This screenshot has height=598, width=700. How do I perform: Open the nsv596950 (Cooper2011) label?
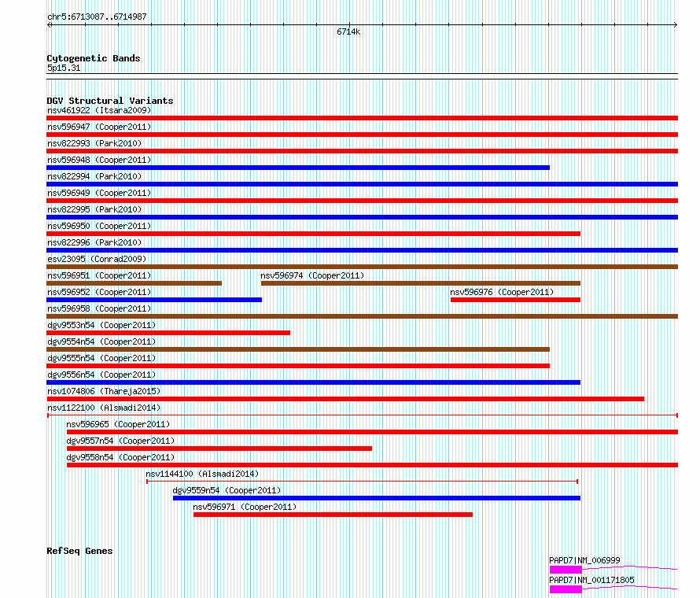pyautogui.click(x=99, y=226)
